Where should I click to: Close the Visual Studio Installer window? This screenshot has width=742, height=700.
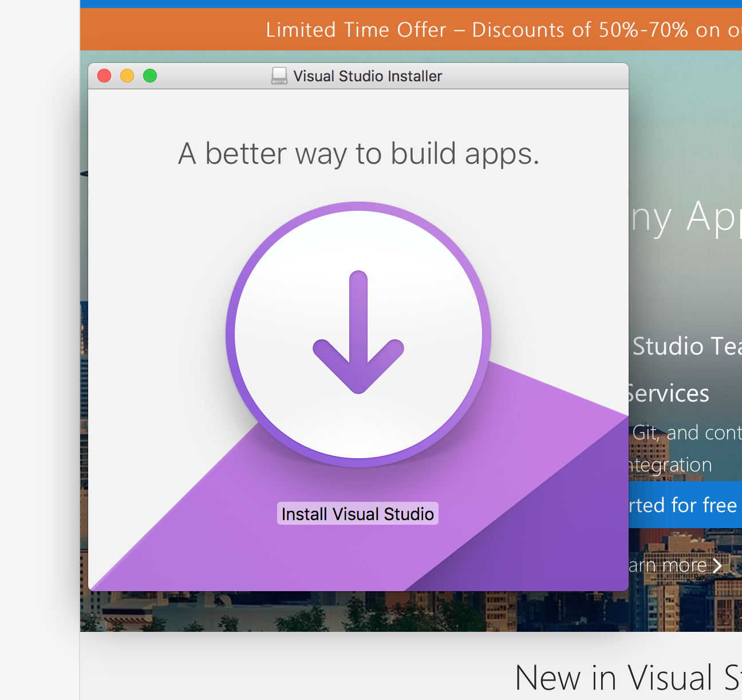(104, 76)
